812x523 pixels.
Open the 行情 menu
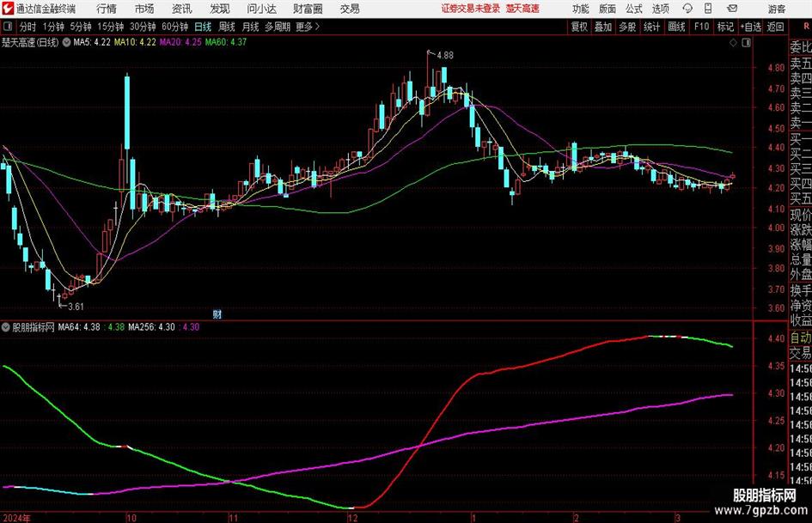tap(107, 9)
